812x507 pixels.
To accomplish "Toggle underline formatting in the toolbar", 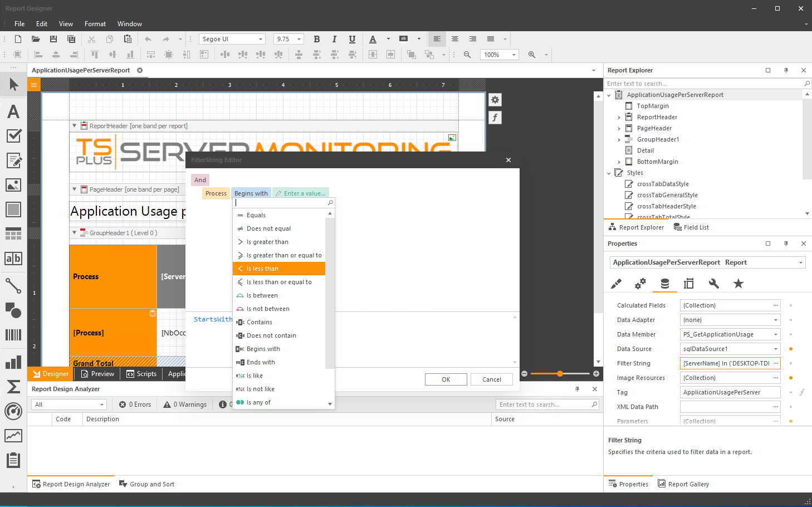I will [x=352, y=39].
